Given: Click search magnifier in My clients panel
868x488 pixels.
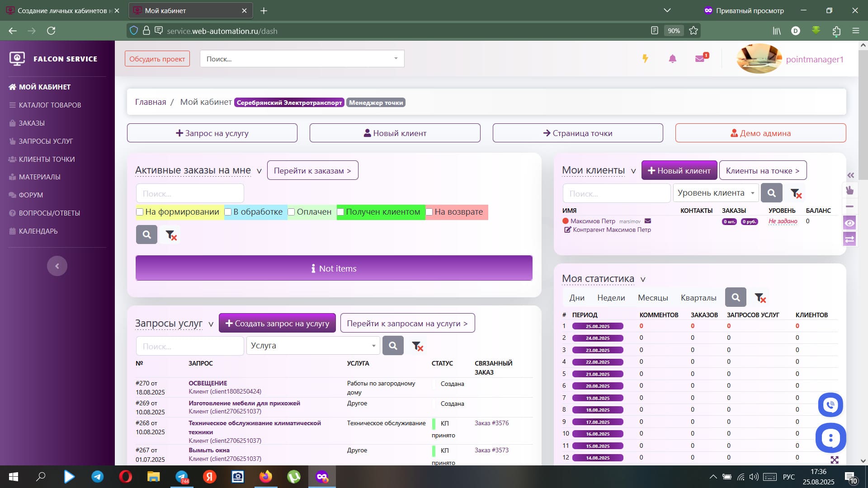Looking at the screenshot, I should point(771,193).
